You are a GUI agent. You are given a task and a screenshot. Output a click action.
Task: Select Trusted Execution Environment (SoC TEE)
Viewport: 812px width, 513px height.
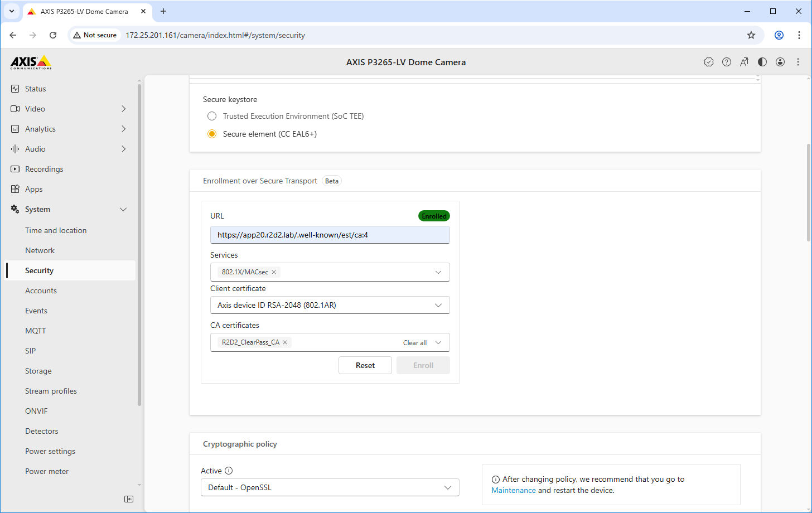click(x=212, y=116)
